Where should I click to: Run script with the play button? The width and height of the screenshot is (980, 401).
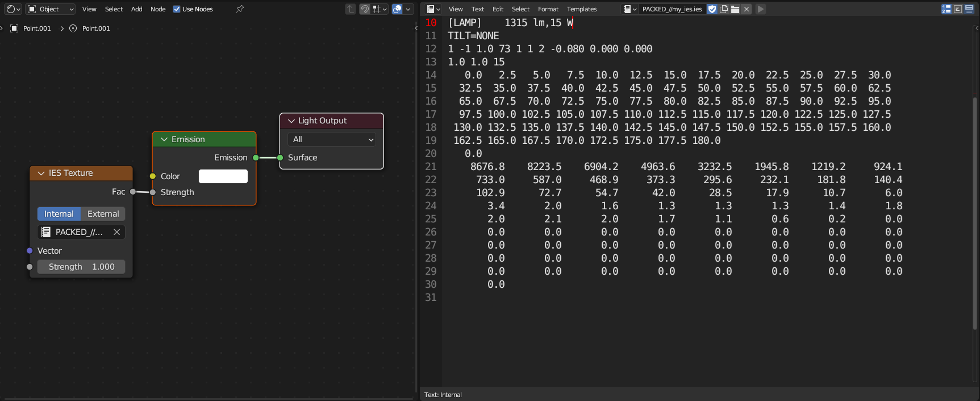[761, 9]
